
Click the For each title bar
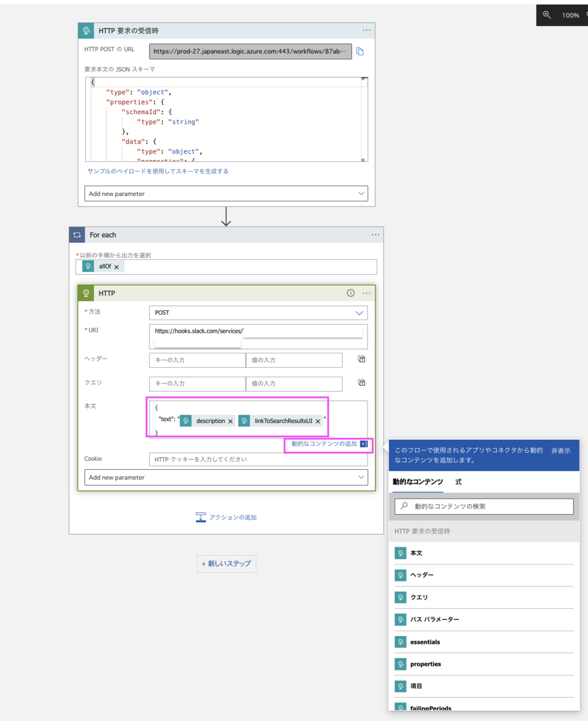coord(226,235)
